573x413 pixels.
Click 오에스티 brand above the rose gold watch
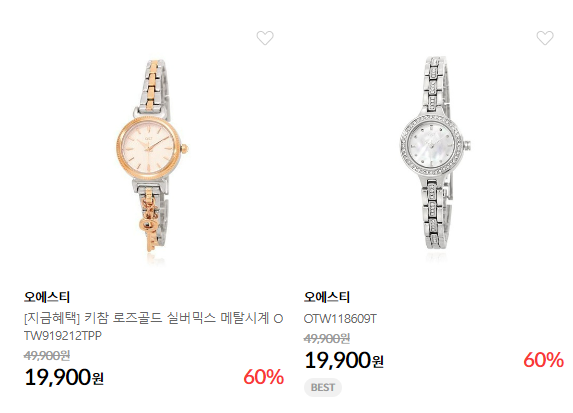pos(47,297)
